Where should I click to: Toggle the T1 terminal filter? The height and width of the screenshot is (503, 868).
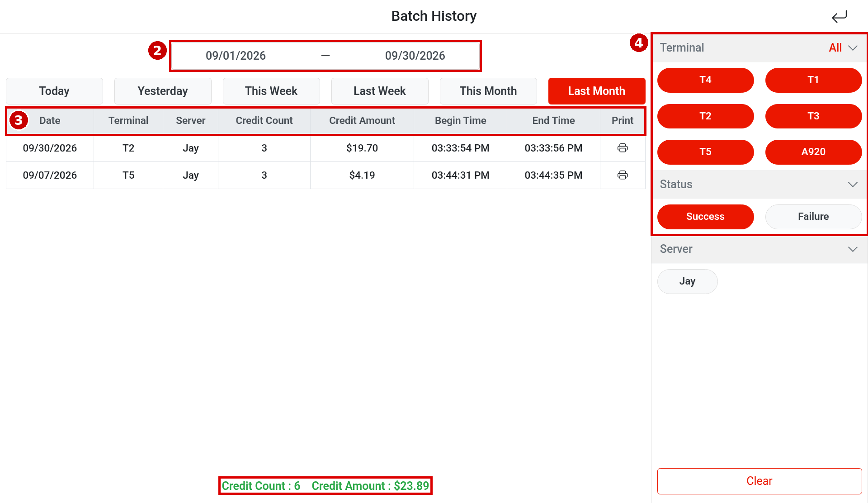coord(813,80)
